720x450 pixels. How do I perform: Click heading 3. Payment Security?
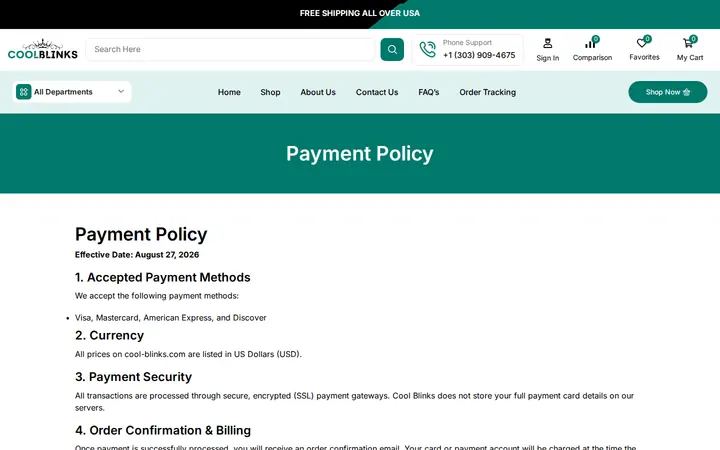(x=133, y=377)
